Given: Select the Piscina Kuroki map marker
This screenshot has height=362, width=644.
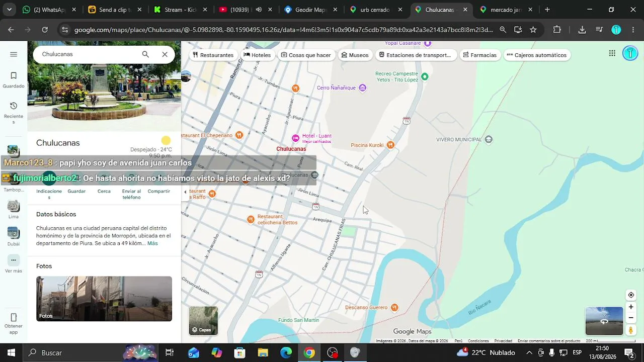Looking at the screenshot, I should click(x=390, y=145).
